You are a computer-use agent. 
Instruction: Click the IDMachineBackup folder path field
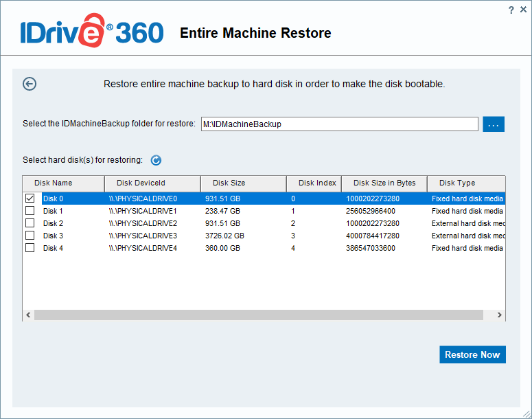339,124
